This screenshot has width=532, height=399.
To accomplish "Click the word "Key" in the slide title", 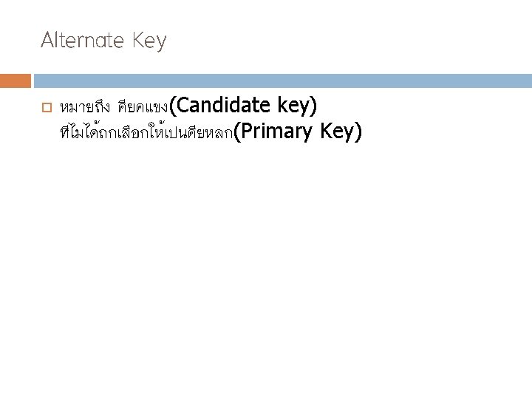I will (x=149, y=41).
